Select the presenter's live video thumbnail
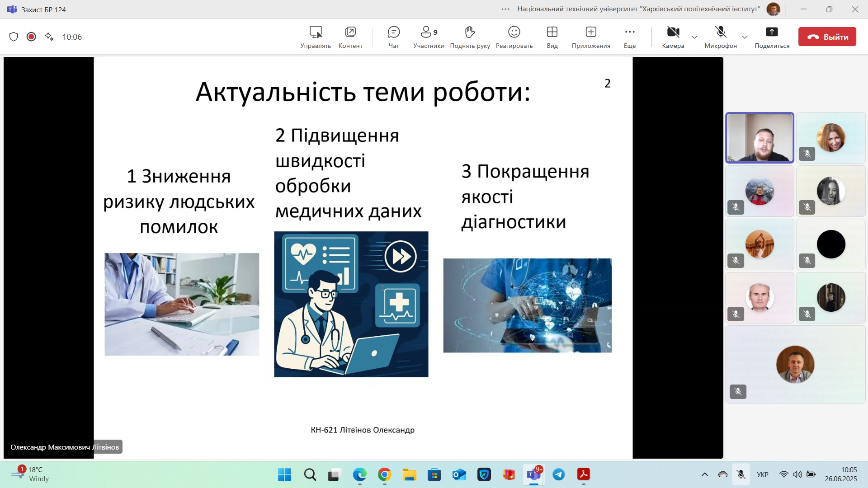 759,137
